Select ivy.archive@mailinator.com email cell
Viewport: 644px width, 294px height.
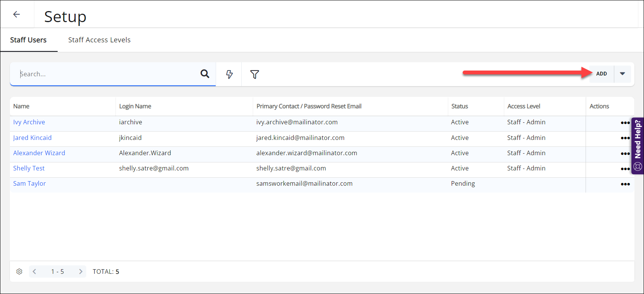[297, 122]
